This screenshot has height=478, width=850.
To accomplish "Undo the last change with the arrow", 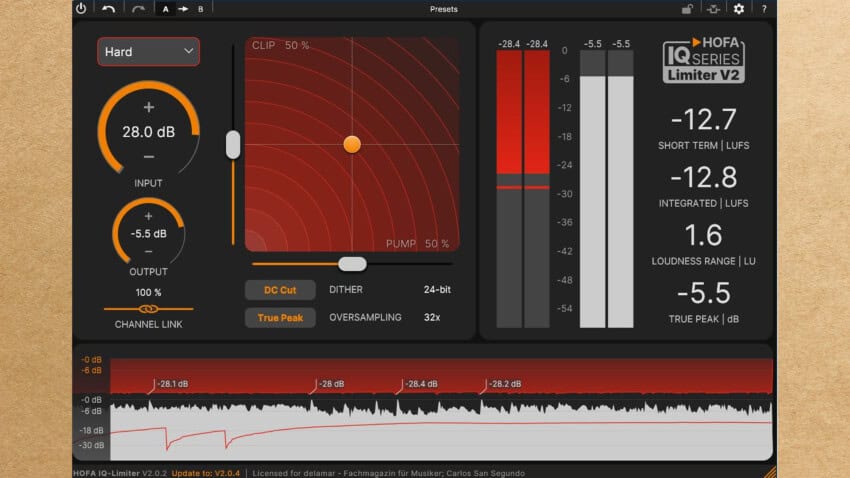I will click(x=108, y=9).
